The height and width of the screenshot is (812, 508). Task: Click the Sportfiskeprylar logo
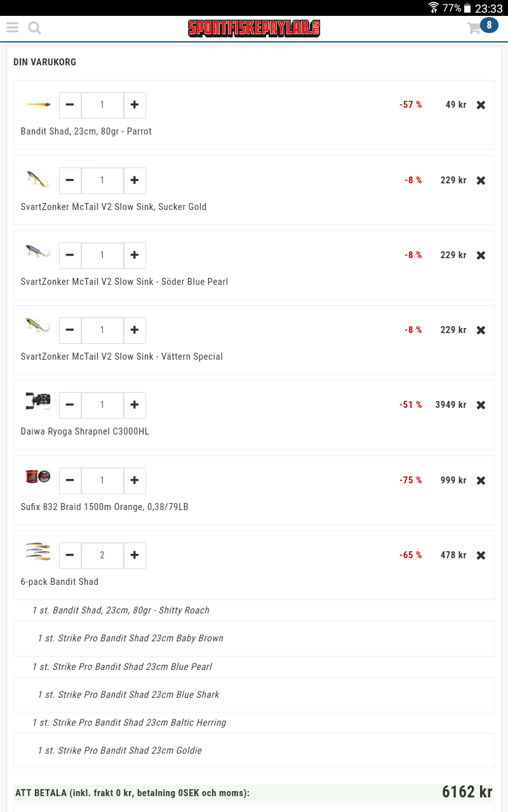[x=254, y=28]
